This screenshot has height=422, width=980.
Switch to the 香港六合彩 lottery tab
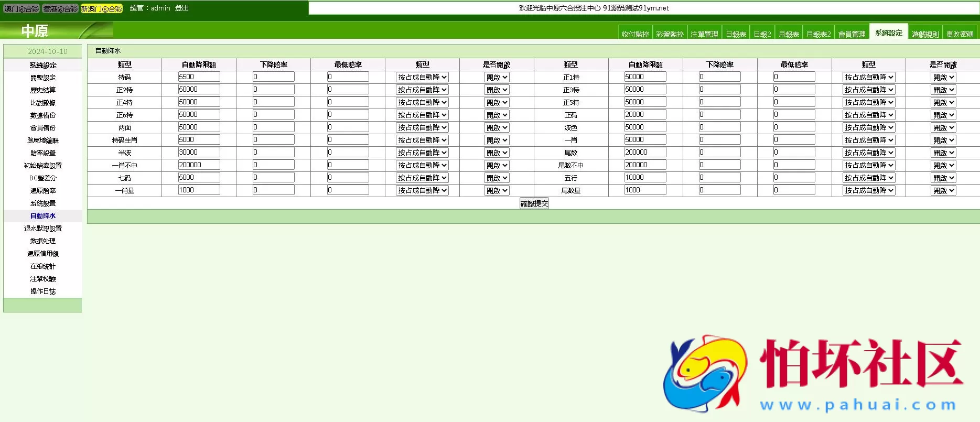[x=60, y=8]
